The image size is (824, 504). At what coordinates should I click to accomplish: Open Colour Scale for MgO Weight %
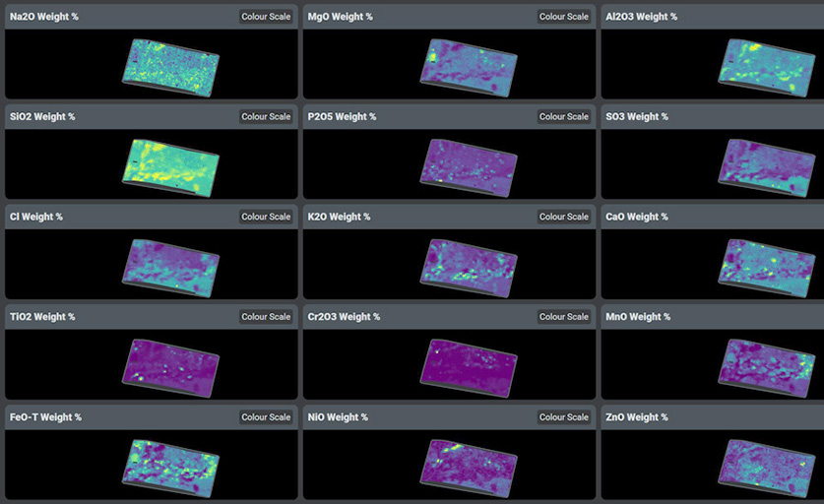pyautogui.click(x=564, y=17)
